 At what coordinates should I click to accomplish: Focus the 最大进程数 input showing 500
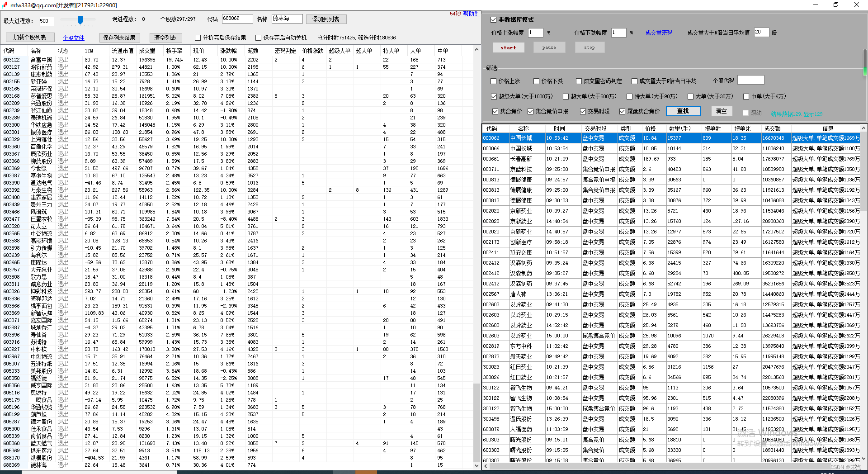point(46,21)
